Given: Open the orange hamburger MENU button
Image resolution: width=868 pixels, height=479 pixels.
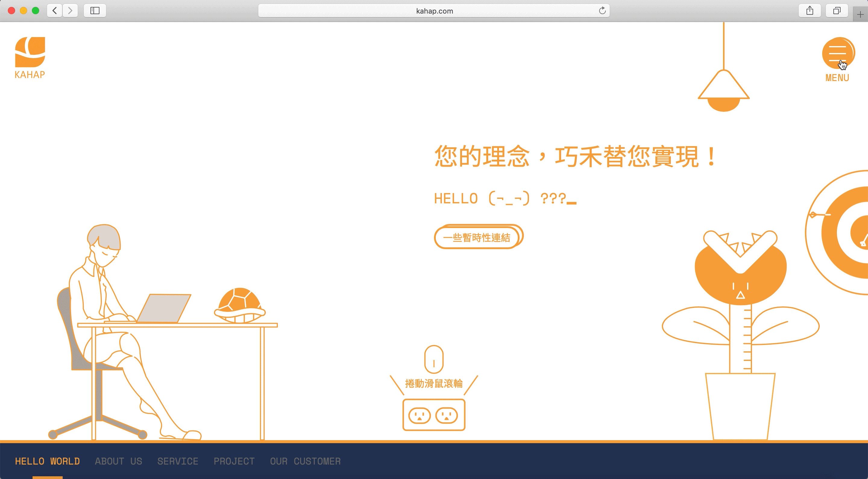Looking at the screenshot, I should point(838,53).
